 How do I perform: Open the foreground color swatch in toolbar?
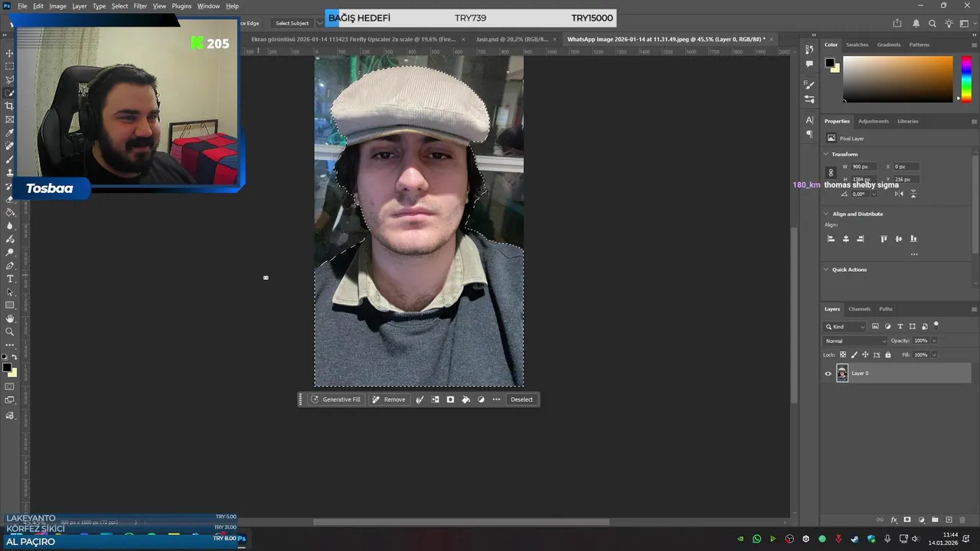(7, 368)
